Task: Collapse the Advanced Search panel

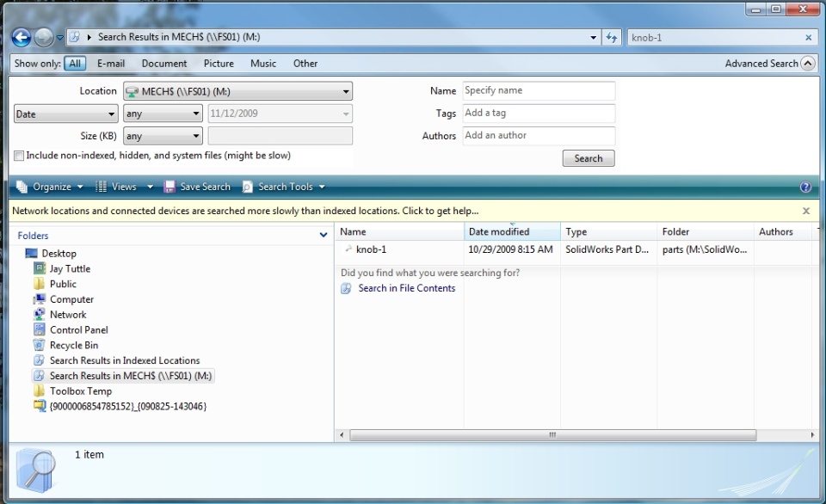Action: 808,63
